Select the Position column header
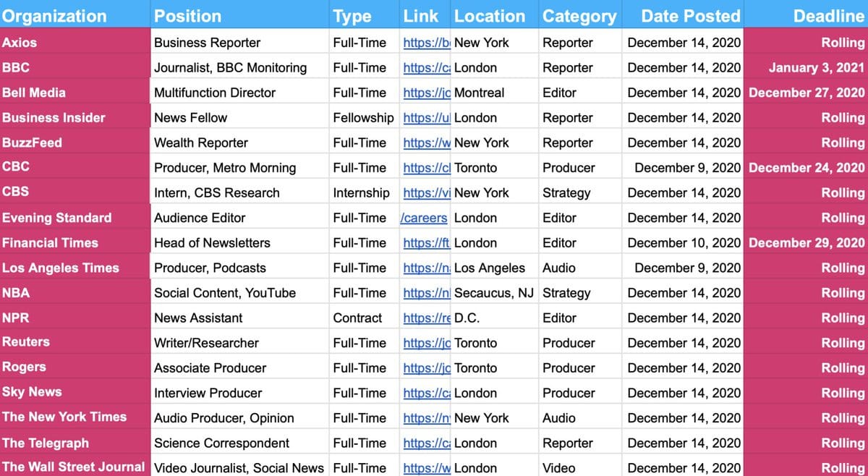 tap(188, 16)
